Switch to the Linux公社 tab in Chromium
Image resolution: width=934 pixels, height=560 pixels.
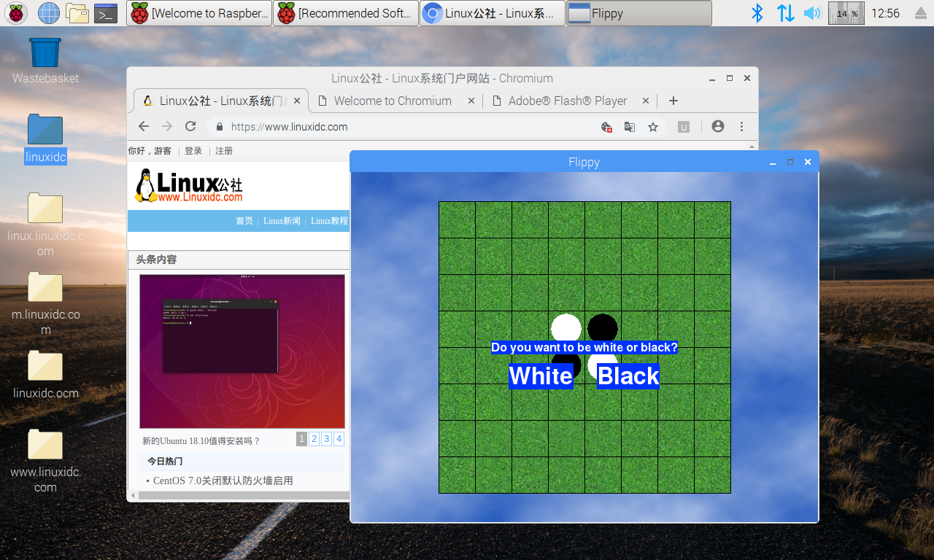click(221, 101)
